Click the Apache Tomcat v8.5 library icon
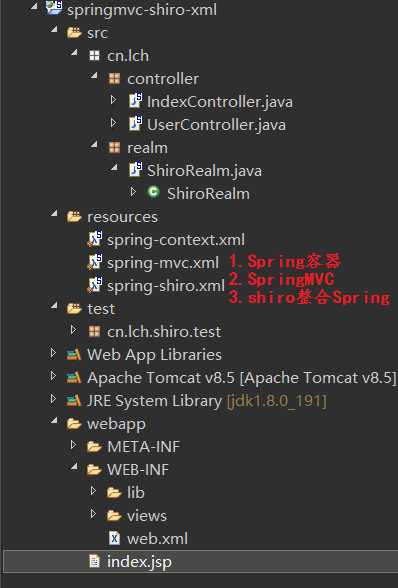 [x=74, y=377]
